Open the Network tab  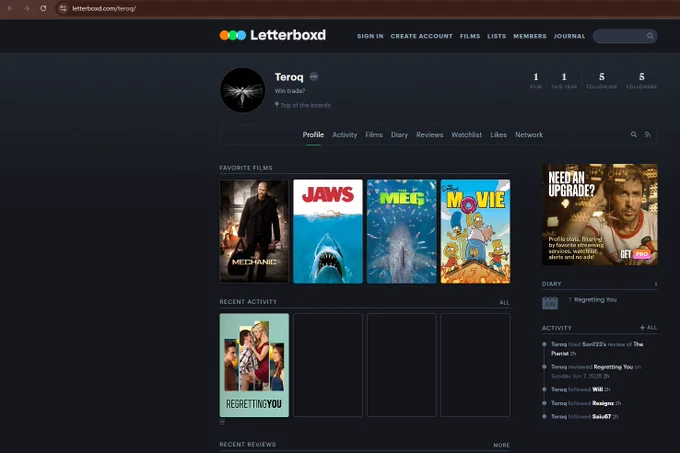[529, 135]
